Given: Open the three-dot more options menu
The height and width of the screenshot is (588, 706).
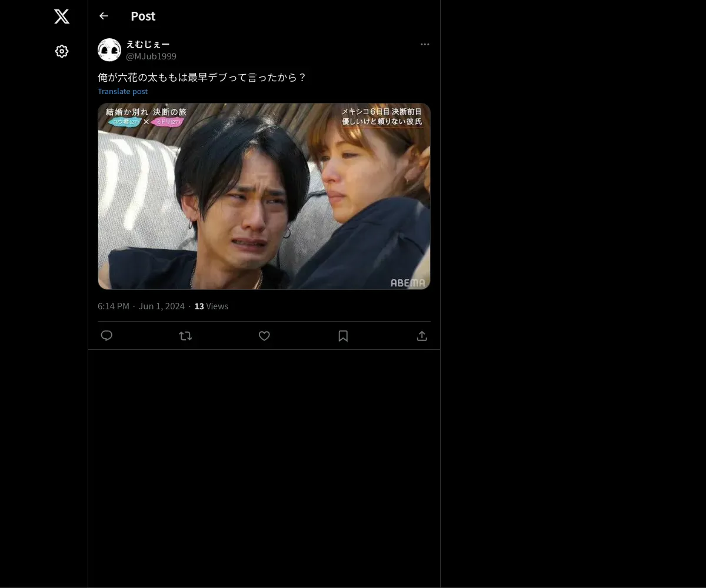Looking at the screenshot, I should [x=425, y=44].
